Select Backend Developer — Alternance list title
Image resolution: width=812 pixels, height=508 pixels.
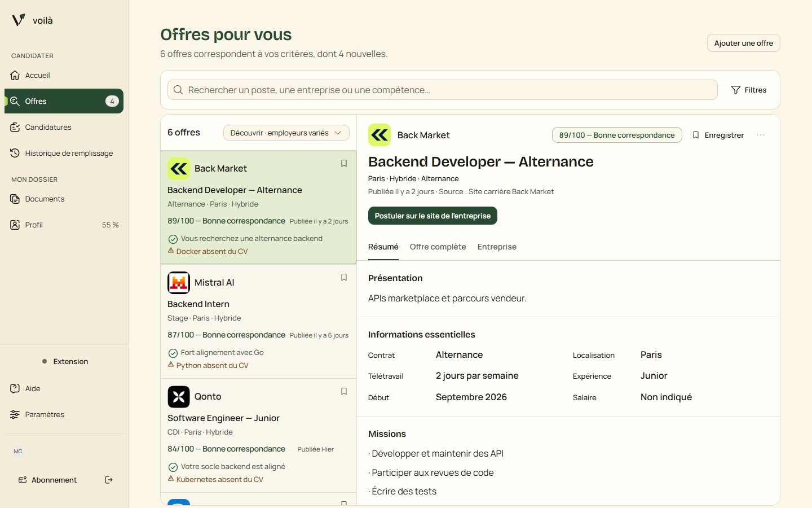pyautogui.click(x=235, y=190)
